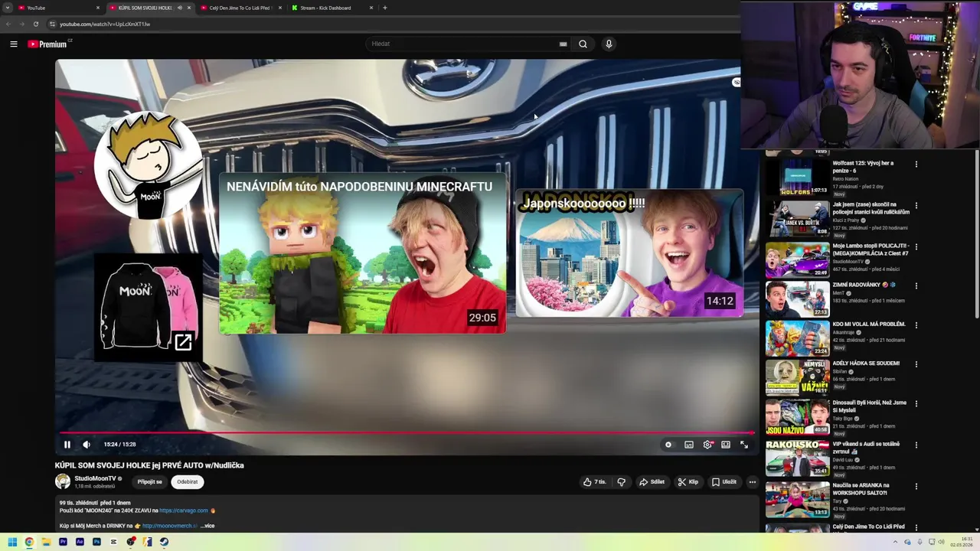Open options for Wolfcast 125 video
980x551 pixels.
916,164
